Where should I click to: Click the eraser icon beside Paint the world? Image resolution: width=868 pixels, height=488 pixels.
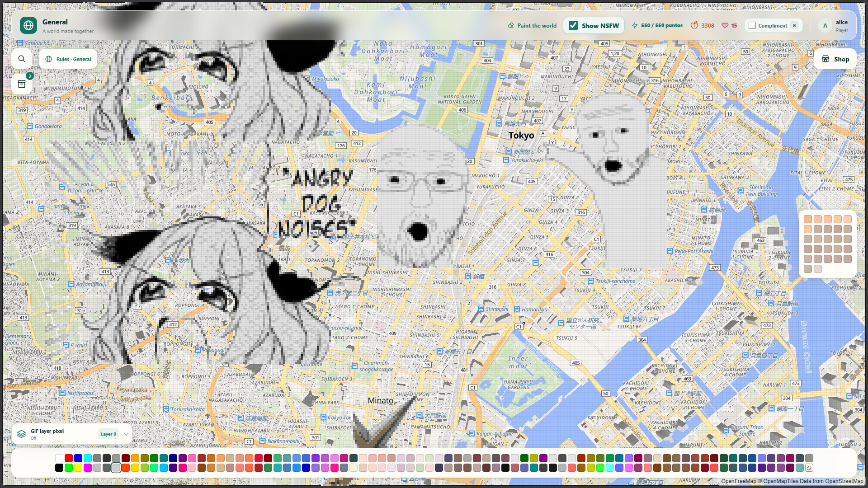(511, 26)
